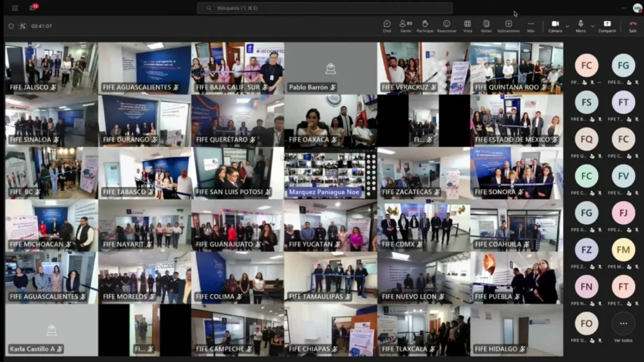Toggle the Cámara on or off

[x=555, y=26]
